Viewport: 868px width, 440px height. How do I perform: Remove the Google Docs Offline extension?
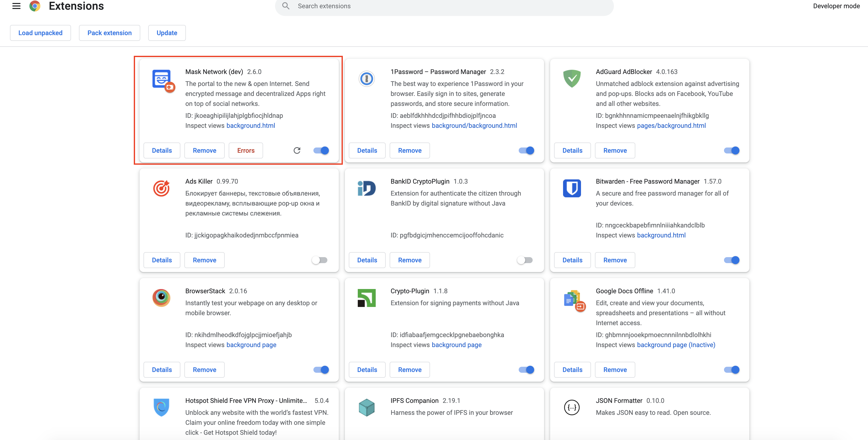[615, 369]
